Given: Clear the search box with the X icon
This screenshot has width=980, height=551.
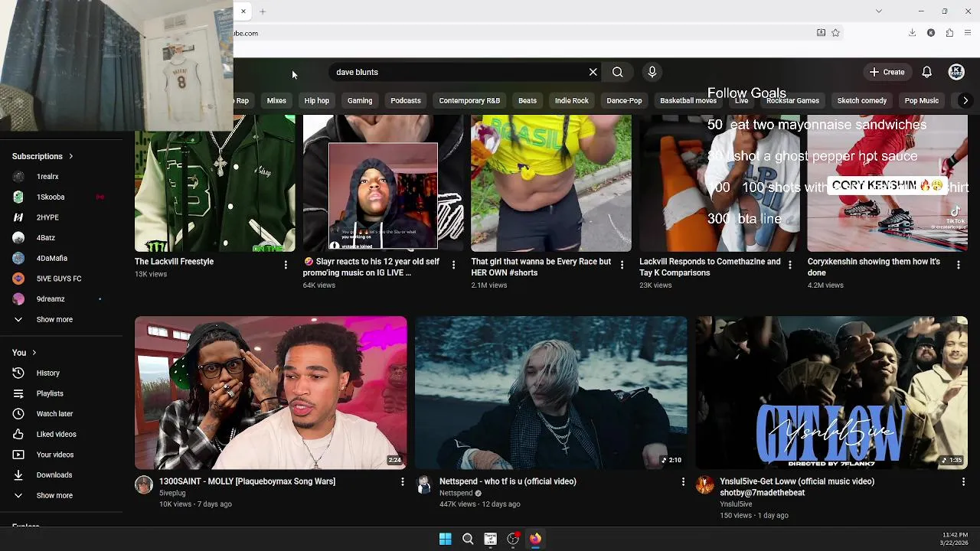Looking at the screenshot, I should tap(593, 72).
